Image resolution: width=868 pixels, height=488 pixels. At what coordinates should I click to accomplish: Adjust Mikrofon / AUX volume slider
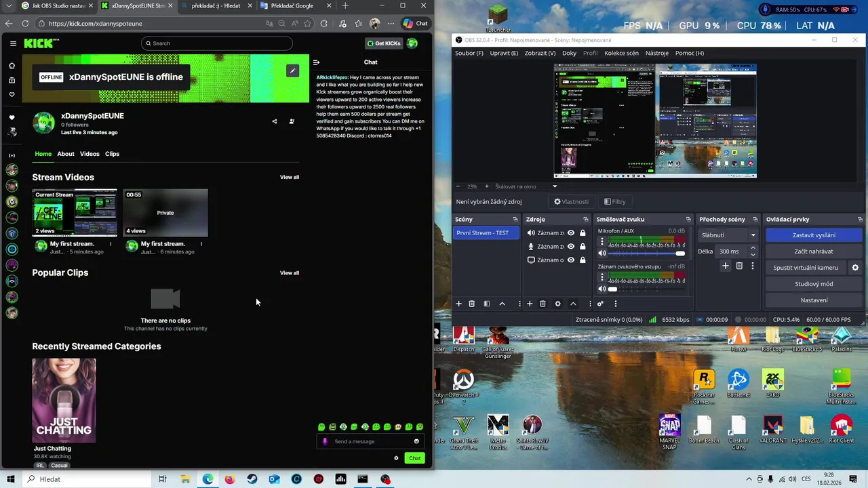(x=647, y=253)
